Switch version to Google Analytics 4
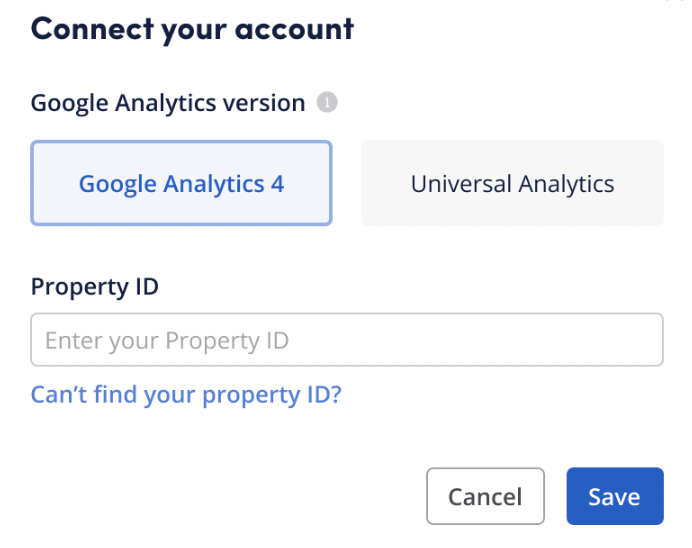This screenshot has width=692, height=548. [x=181, y=184]
